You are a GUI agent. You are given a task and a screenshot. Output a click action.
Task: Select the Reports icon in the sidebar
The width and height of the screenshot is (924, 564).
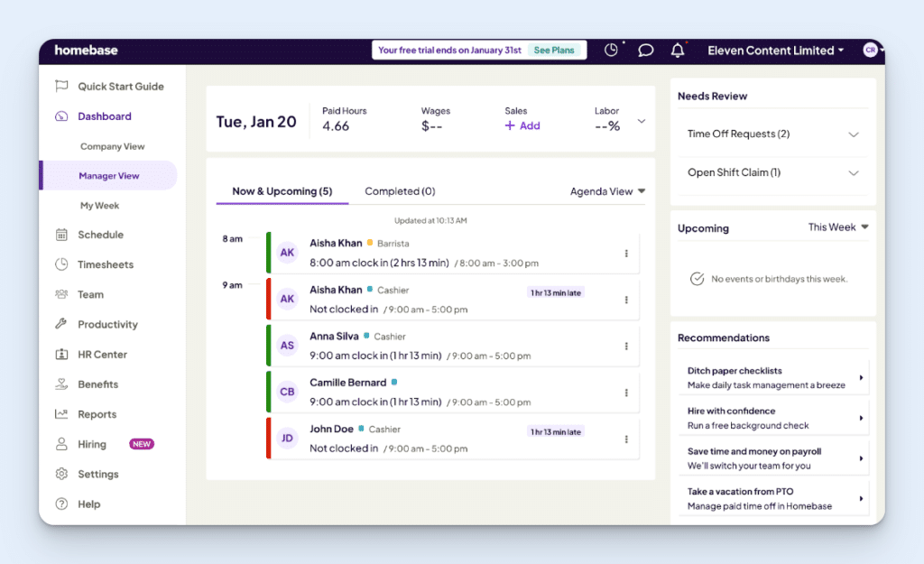point(60,414)
